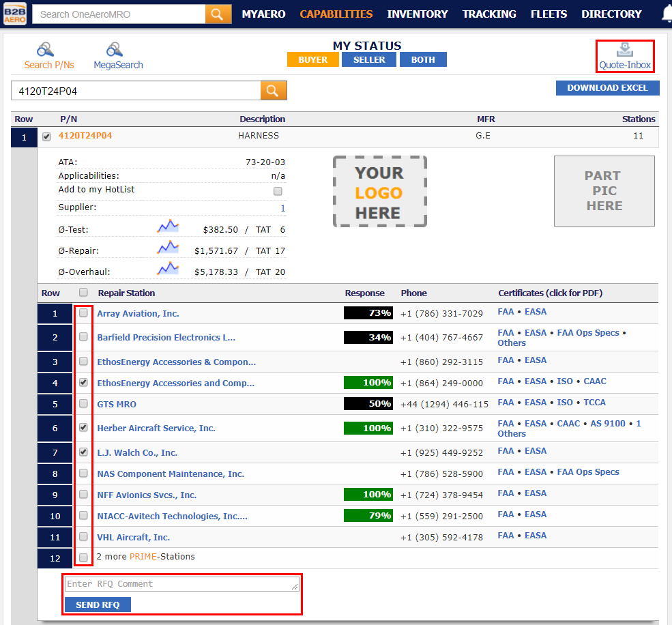Open Search P/Ns binoculars icon
The width and height of the screenshot is (672, 625).
46,50
